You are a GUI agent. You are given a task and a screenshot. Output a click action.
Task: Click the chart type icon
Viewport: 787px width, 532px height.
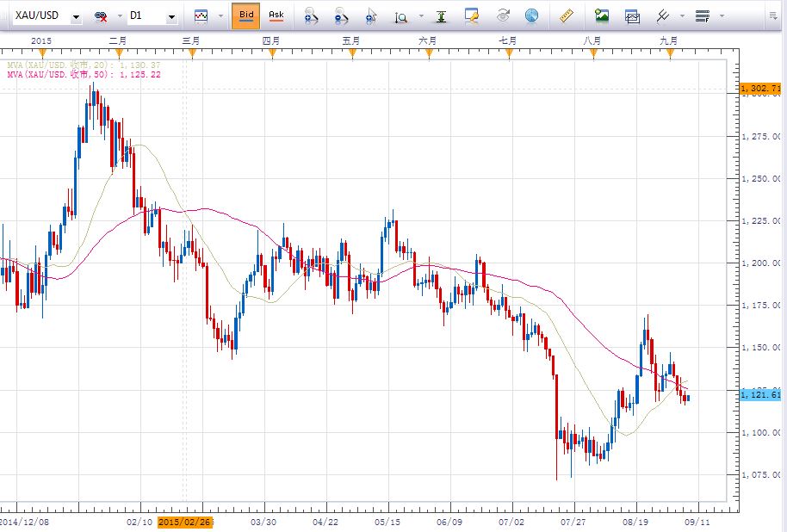201,15
